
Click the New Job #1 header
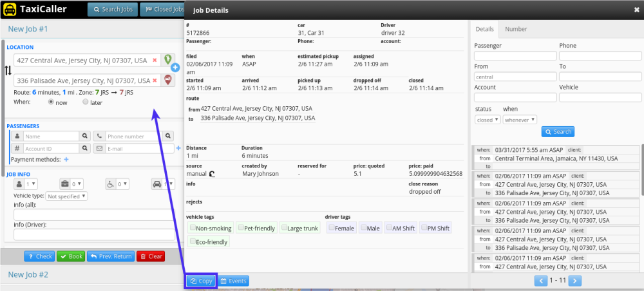(92, 29)
